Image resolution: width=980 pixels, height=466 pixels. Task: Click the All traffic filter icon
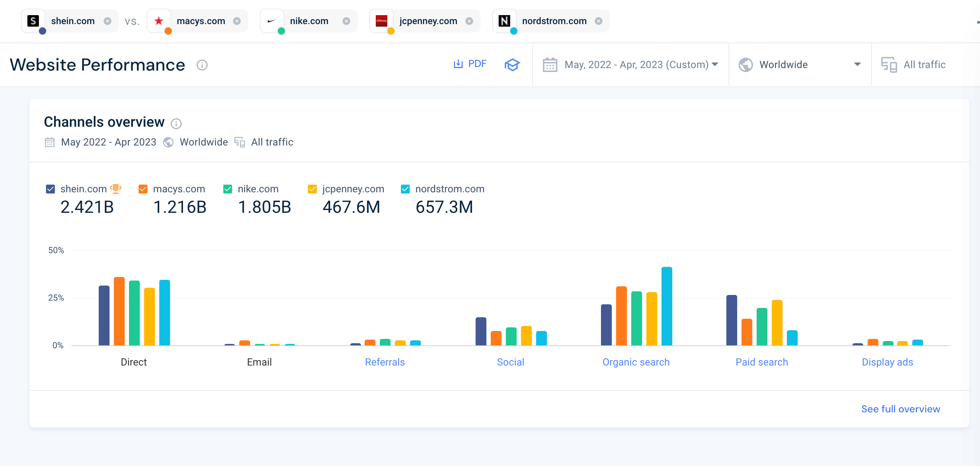point(890,65)
